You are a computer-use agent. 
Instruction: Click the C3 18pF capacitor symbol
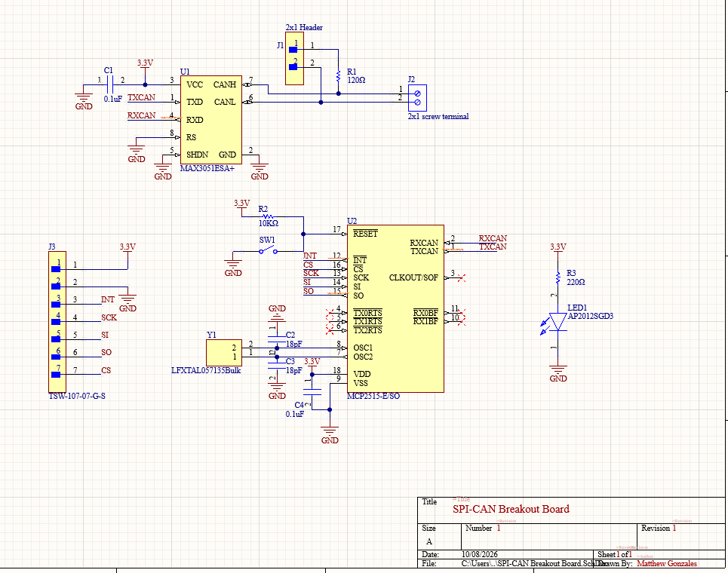pos(277,366)
